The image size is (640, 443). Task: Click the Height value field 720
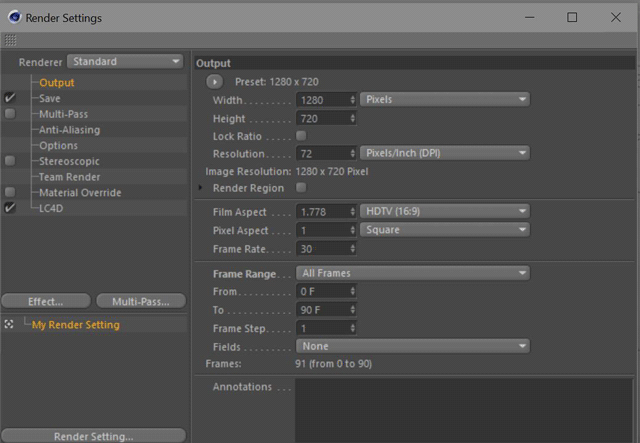click(x=322, y=118)
